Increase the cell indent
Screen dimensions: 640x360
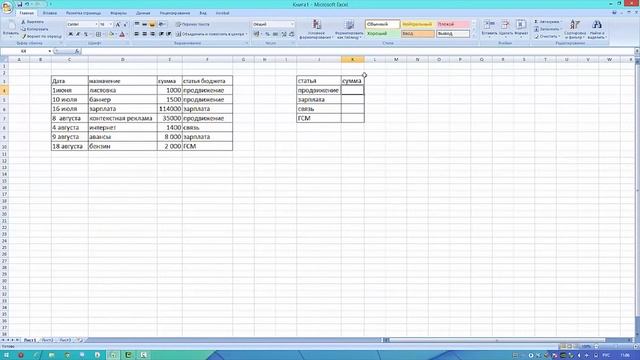coord(169,34)
